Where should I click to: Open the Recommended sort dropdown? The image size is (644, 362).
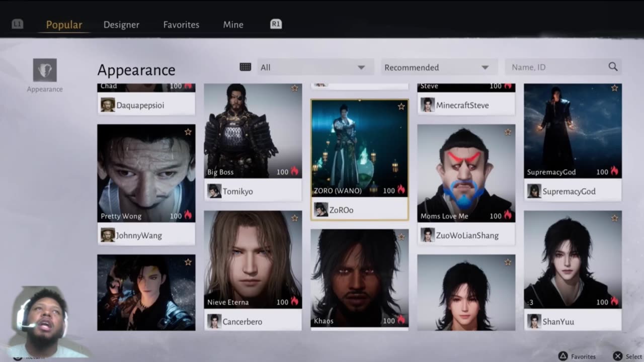439,67
